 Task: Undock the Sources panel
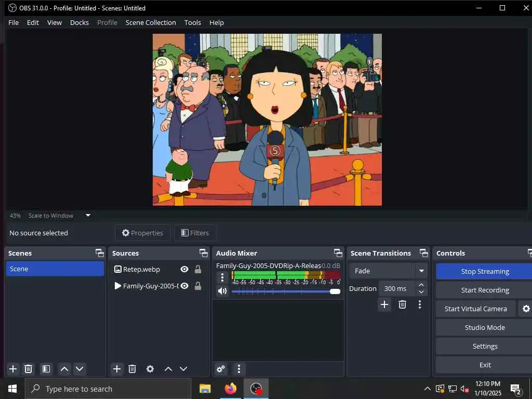click(203, 253)
